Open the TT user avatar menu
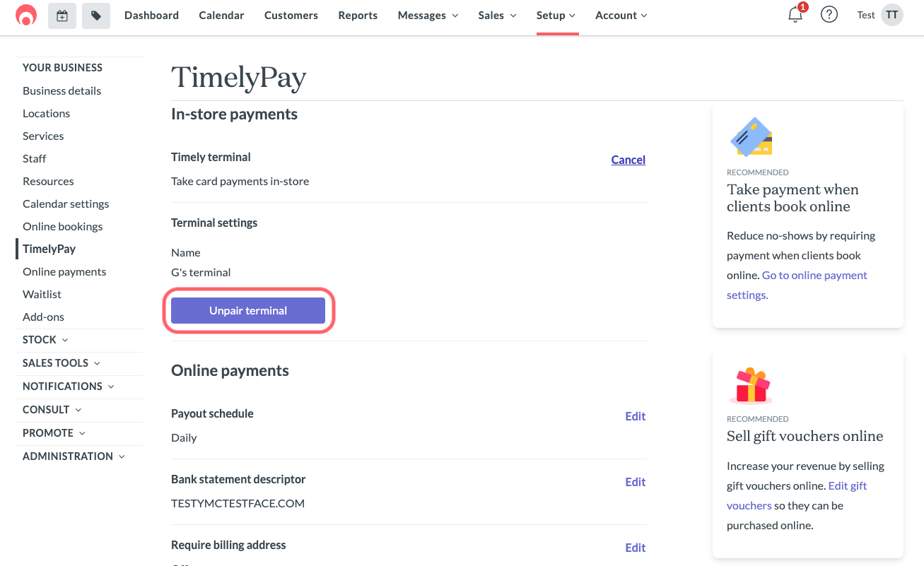 pyautogui.click(x=892, y=15)
